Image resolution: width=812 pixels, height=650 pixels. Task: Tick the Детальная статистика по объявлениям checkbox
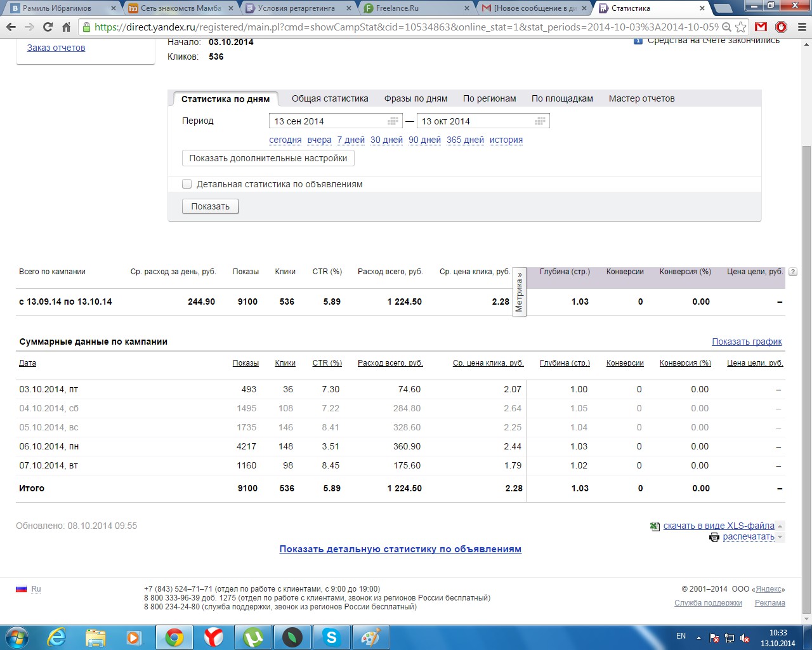tap(187, 184)
